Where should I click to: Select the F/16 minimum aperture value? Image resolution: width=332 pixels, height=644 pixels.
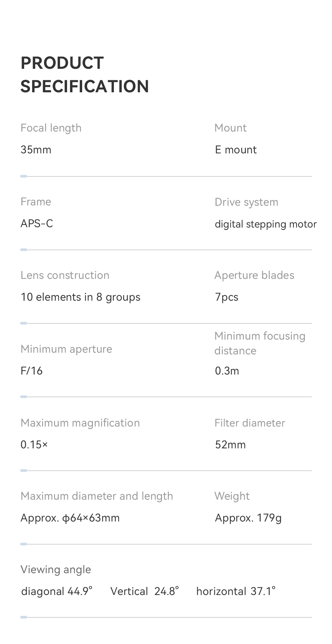32,371
